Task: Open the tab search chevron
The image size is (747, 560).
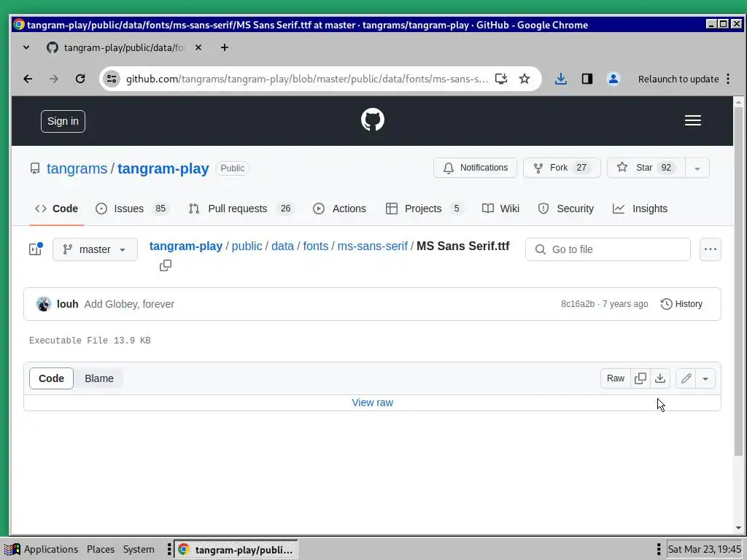Action: pyautogui.click(x=26, y=47)
